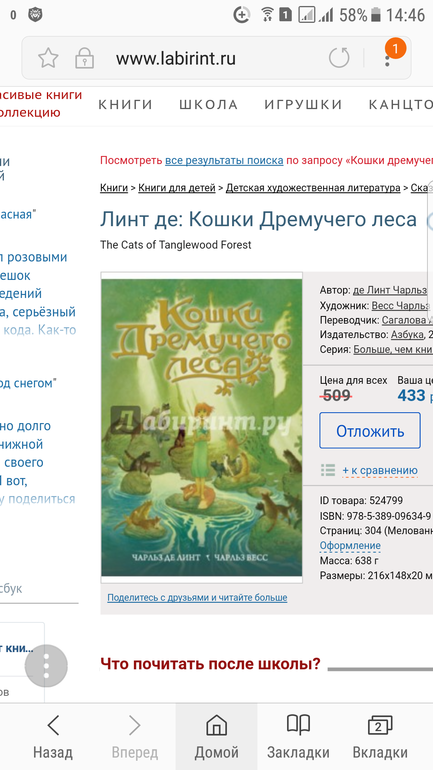The height and width of the screenshot is (770, 433).
Task: Tap the floating round three-dot button
Action: click(46, 666)
